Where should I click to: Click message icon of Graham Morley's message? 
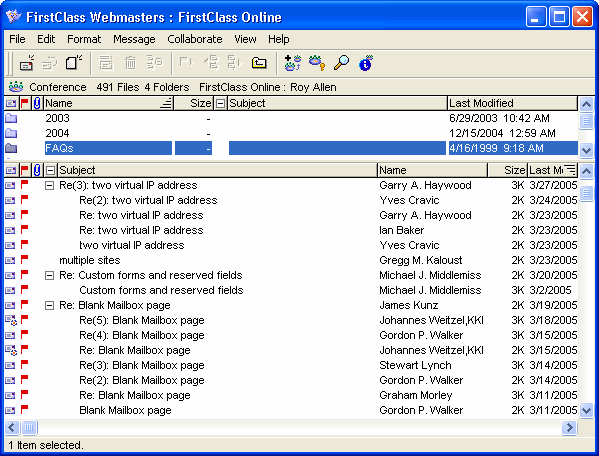[10, 395]
